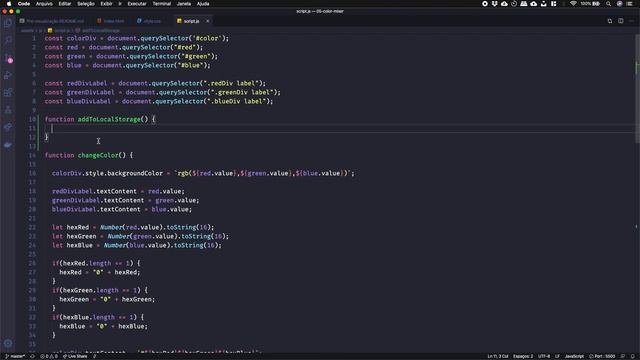Change end of line sequence LF
Image resolution: width=640 pixels, height=360 pixels.
[557, 356]
